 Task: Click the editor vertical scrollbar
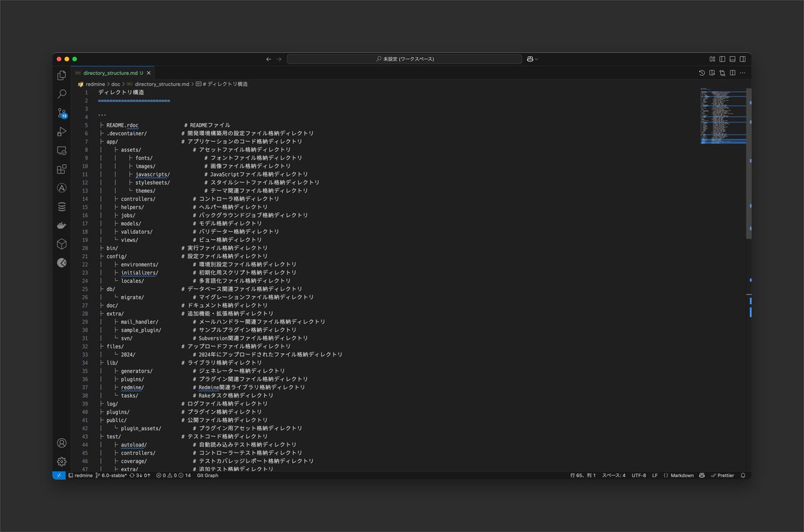coord(749,163)
